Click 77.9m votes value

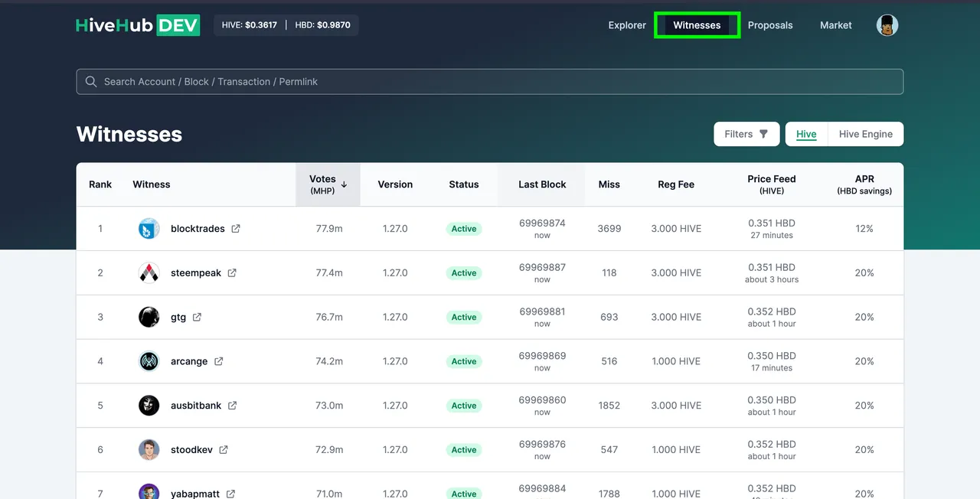[329, 229]
